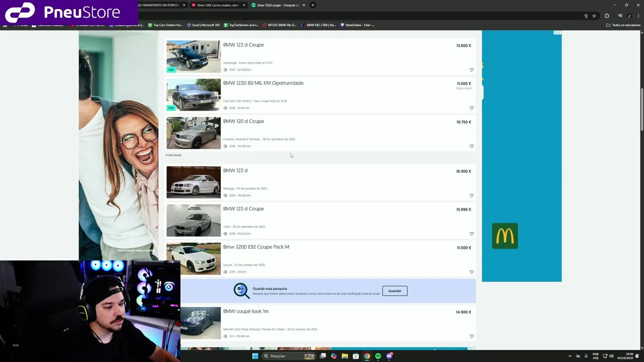Open Chrome extensions puzzle icon
644x362 pixels.
607,16
